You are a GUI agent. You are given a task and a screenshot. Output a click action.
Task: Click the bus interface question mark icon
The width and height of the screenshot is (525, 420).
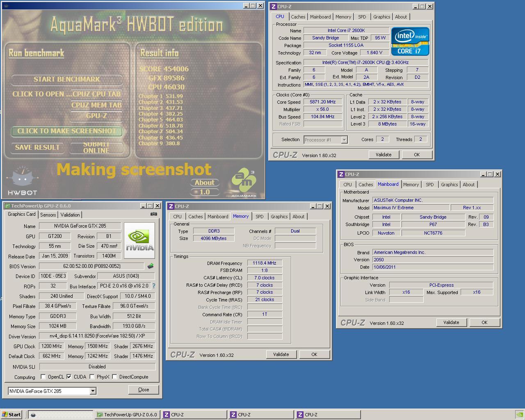pyautogui.click(x=154, y=286)
